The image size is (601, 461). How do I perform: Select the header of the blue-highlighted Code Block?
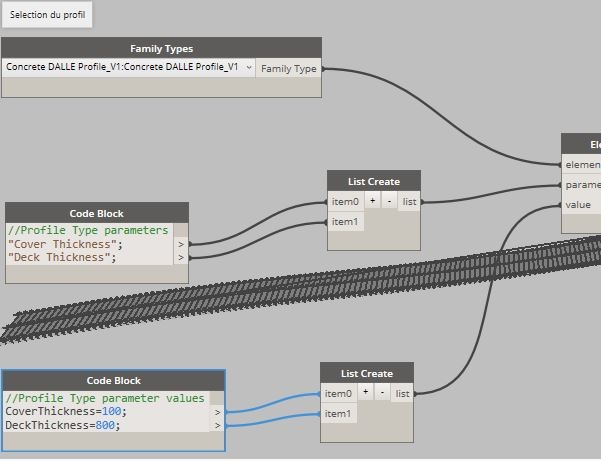pyautogui.click(x=113, y=380)
